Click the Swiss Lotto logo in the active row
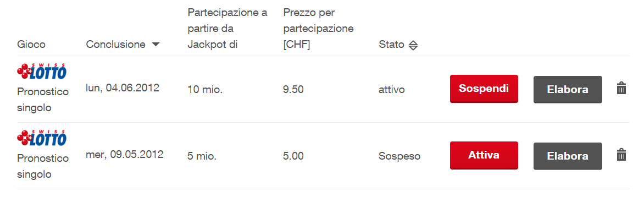 42,72
